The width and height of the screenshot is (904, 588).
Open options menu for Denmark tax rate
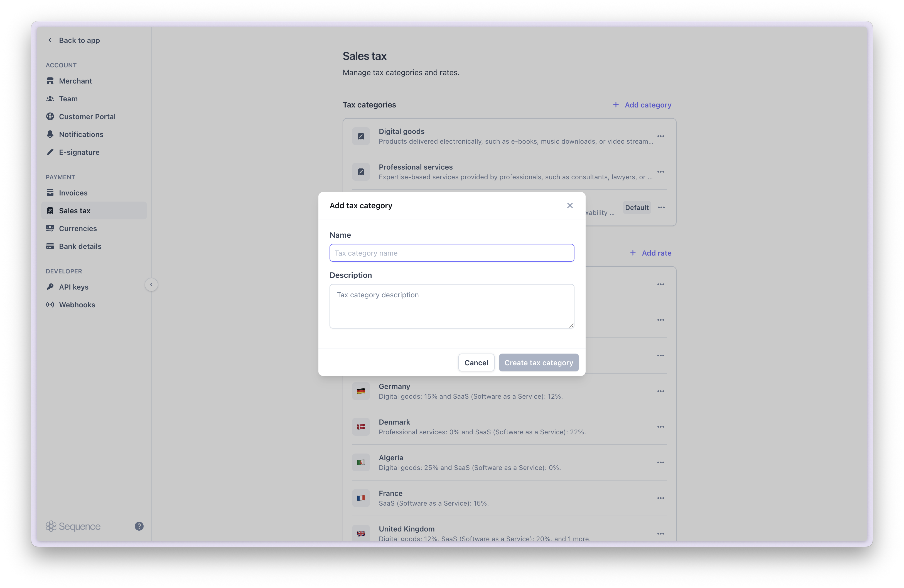point(660,427)
